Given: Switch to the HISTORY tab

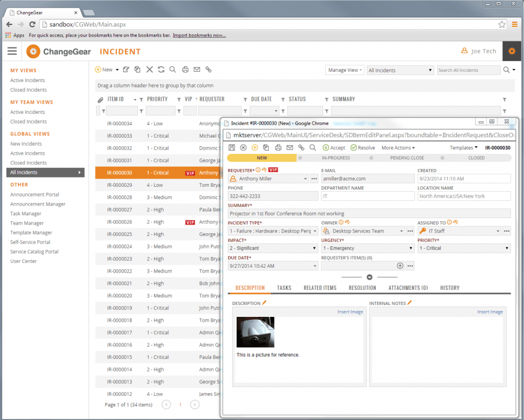Looking at the screenshot, I should [x=449, y=288].
